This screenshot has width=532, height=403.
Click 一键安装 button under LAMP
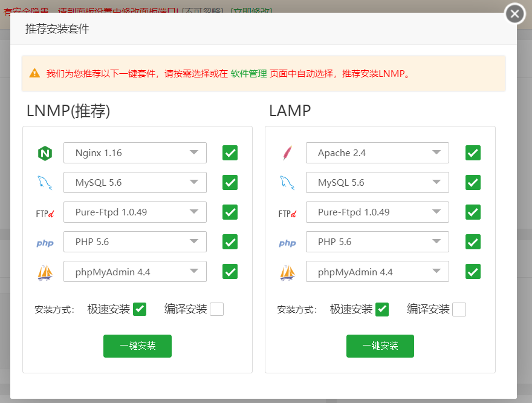(380, 346)
